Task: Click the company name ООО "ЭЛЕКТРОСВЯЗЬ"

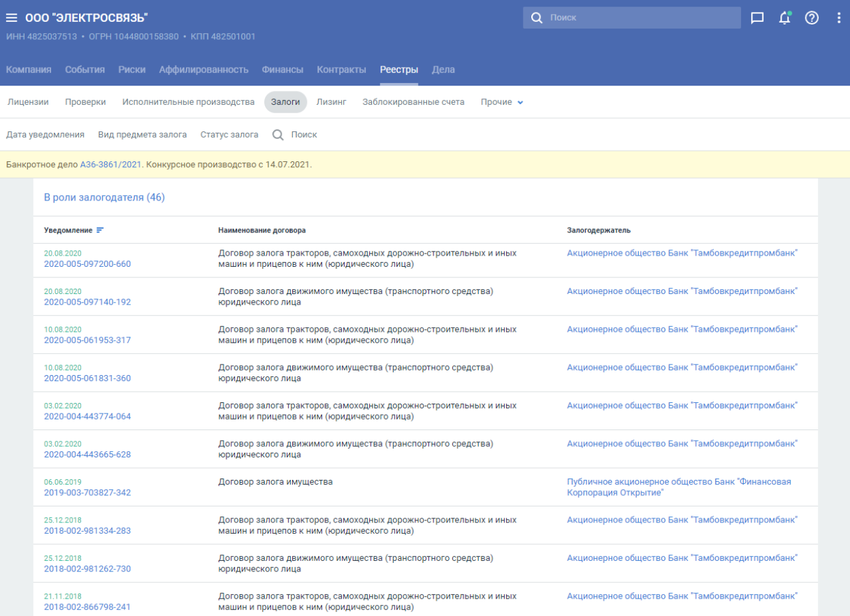Action: 87,18
